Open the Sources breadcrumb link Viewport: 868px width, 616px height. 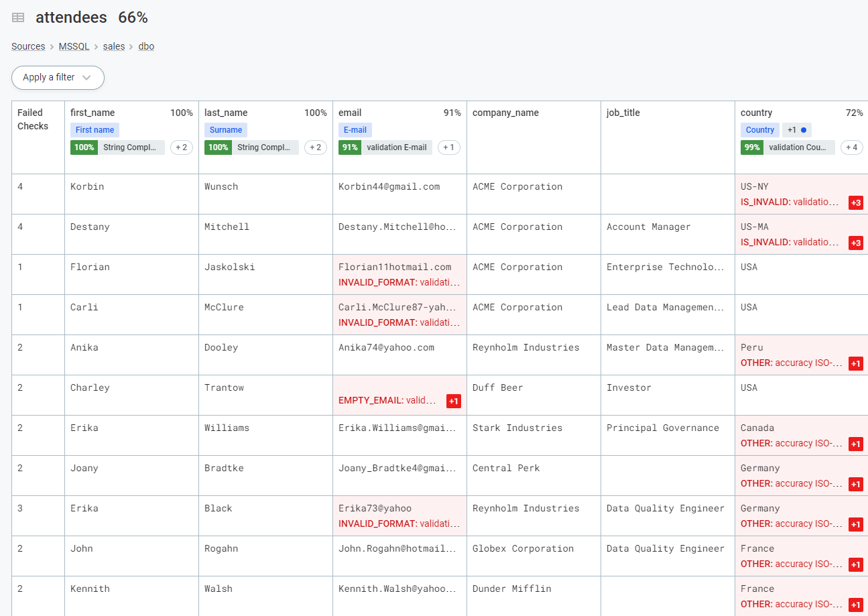coord(28,47)
